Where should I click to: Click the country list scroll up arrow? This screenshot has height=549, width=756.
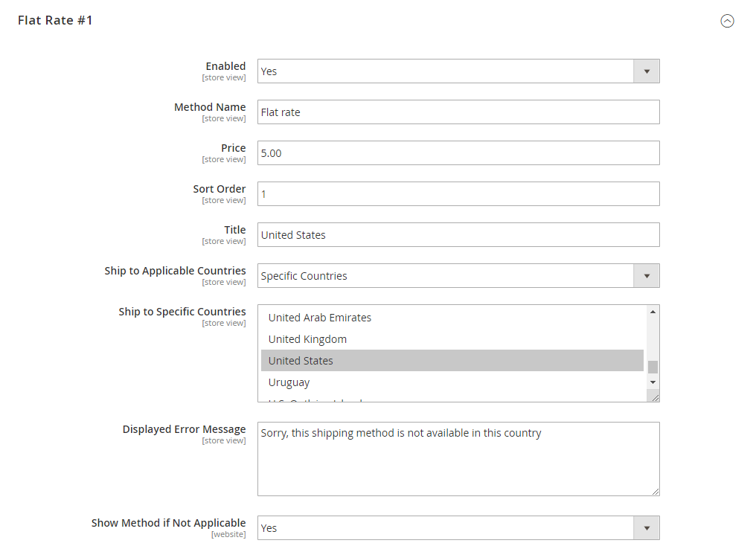653,312
